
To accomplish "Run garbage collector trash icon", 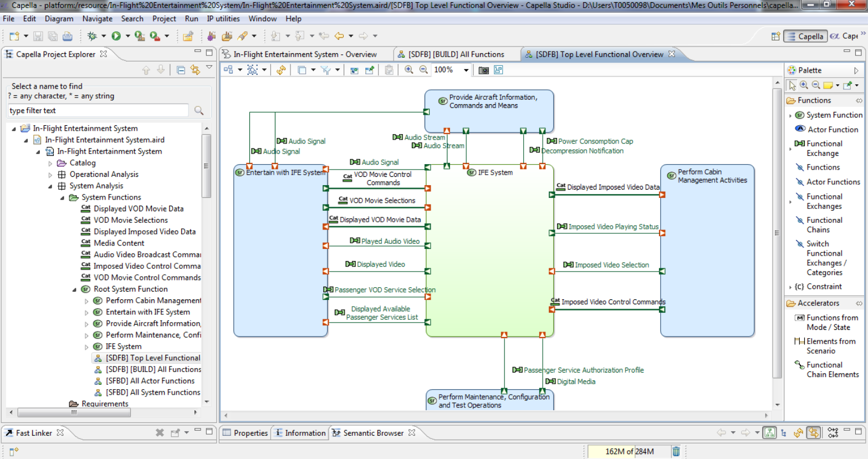I will point(676,451).
